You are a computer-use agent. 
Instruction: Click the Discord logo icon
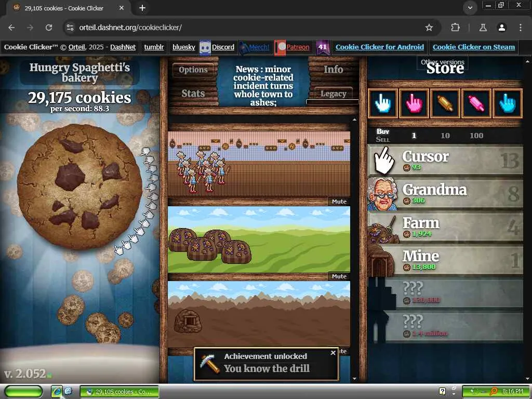[x=205, y=47]
